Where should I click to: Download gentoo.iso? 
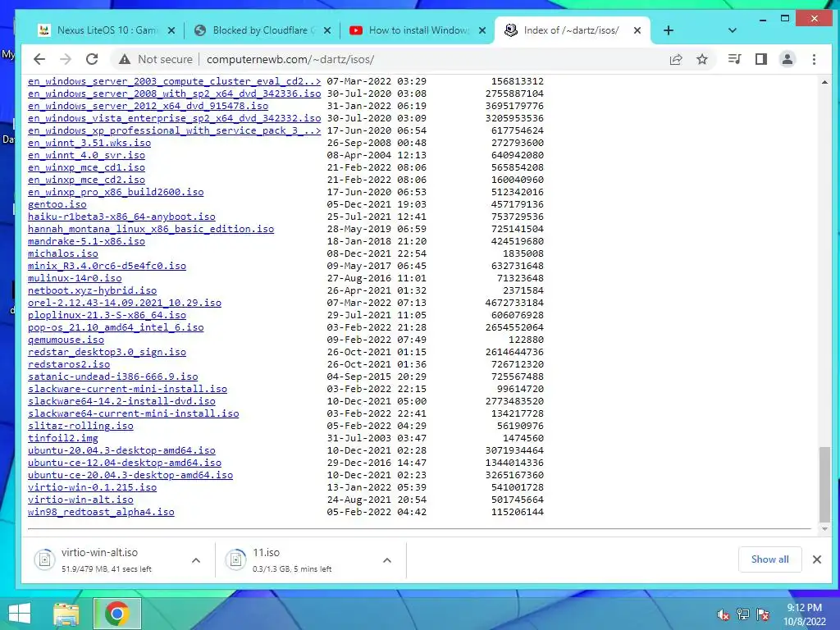(x=57, y=204)
